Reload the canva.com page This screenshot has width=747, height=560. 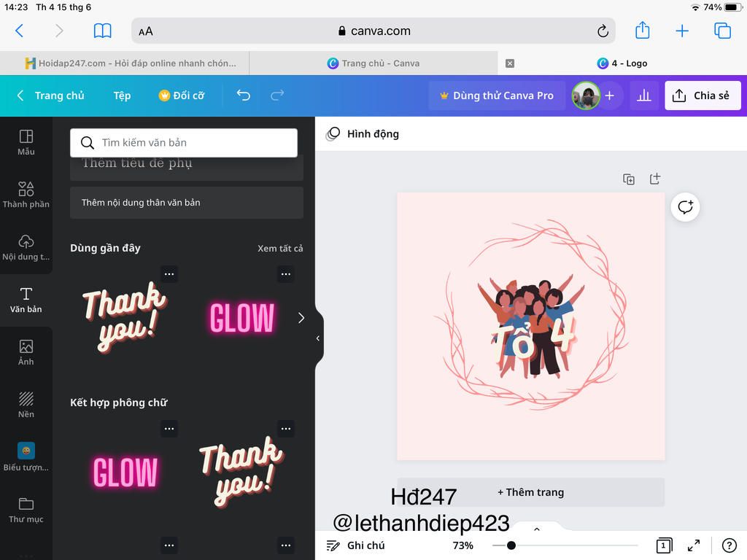603,31
